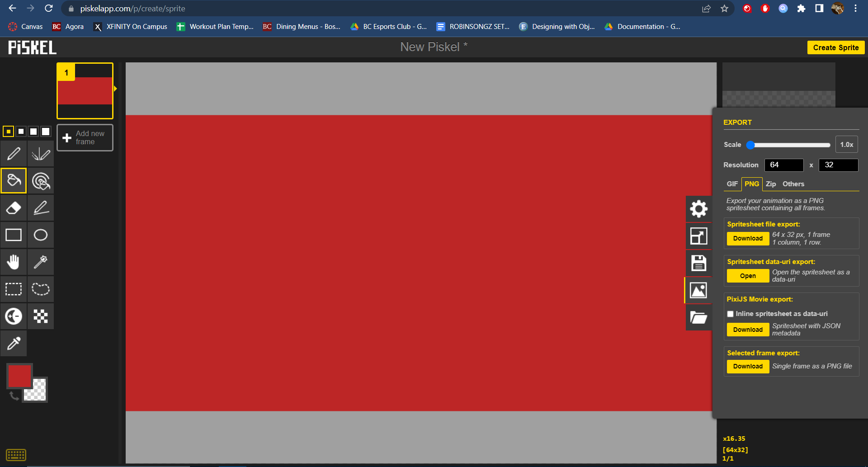The height and width of the screenshot is (467, 868).
Task: Click Add new frame
Action: point(85,138)
